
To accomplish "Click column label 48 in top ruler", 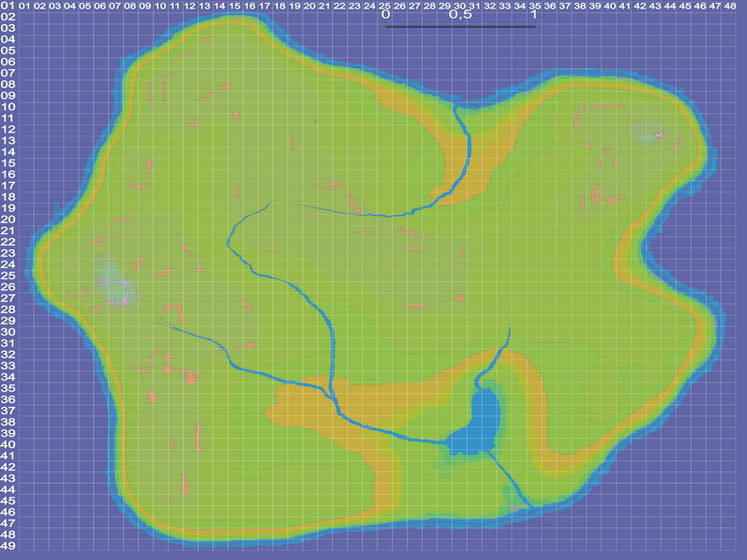I will [x=729, y=7].
